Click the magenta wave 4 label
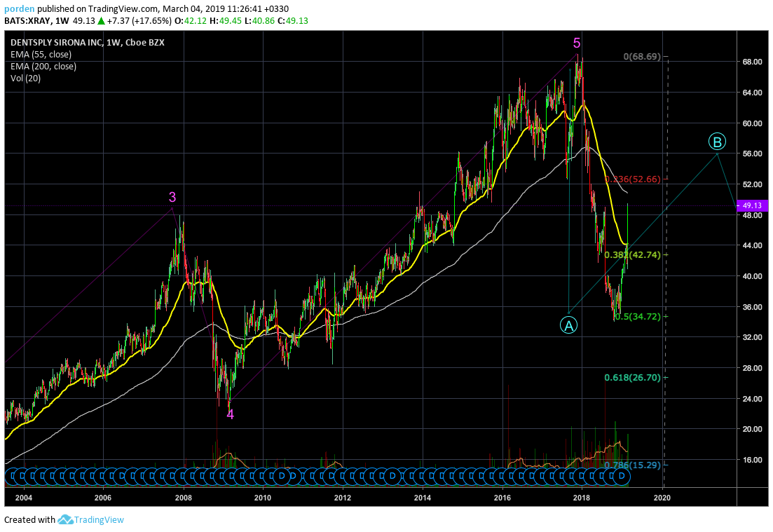773x532 pixels. [x=231, y=414]
